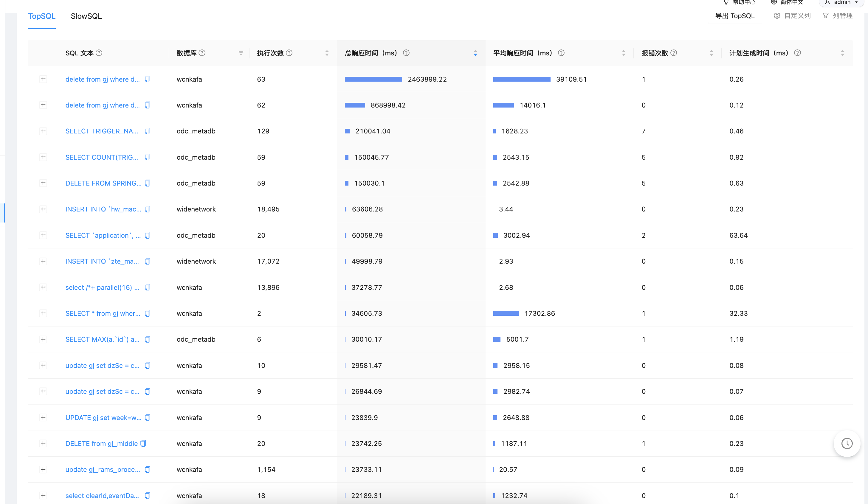This screenshot has width=868, height=504.
Task: Copy the DELETE FROM SPRING... SQL text
Action: [148, 183]
